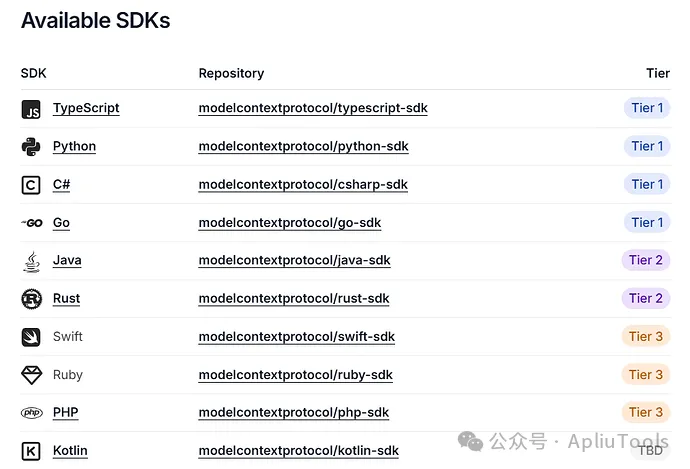Follow the modelcontextprotocol/go-sdk repository link

coord(290,223)
